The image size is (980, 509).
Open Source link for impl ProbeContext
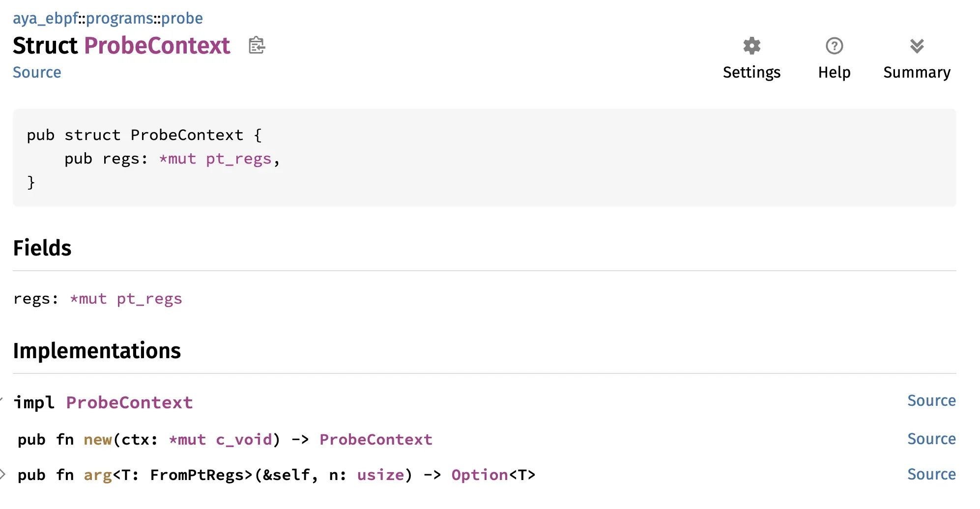[x=931, y=401]
